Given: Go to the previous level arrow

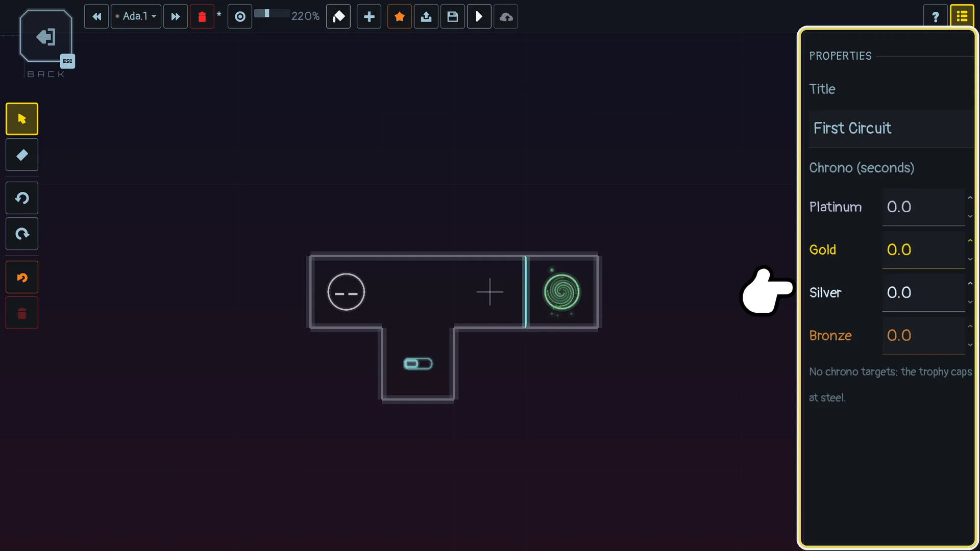Looking at the screenshot, I should point(96,16).
